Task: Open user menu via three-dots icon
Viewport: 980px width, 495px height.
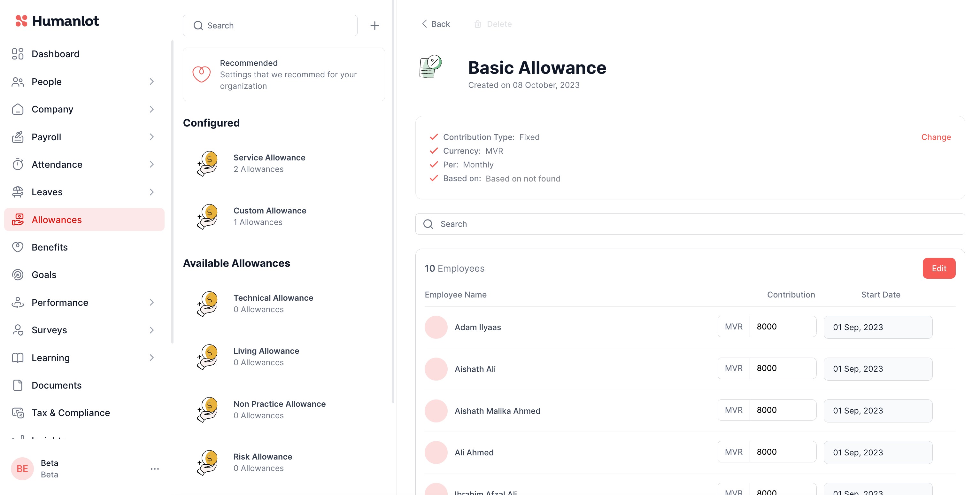Action: click(x=154, y=469)
